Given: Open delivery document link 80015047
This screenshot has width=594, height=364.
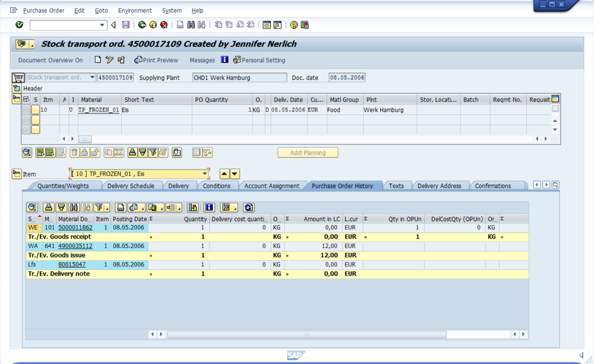Looking at the screenshot, I should 72,264.
